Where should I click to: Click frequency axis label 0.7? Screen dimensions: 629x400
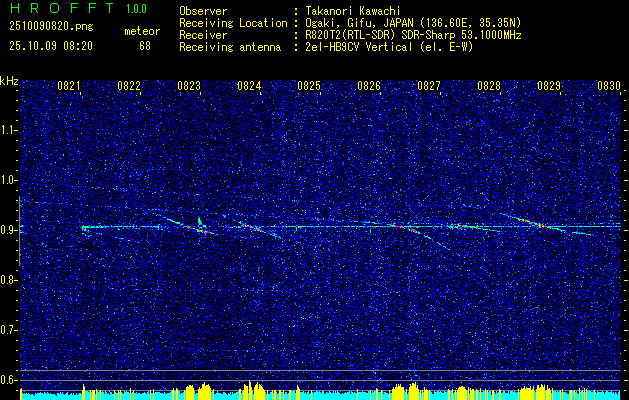(x=8, y=330)
